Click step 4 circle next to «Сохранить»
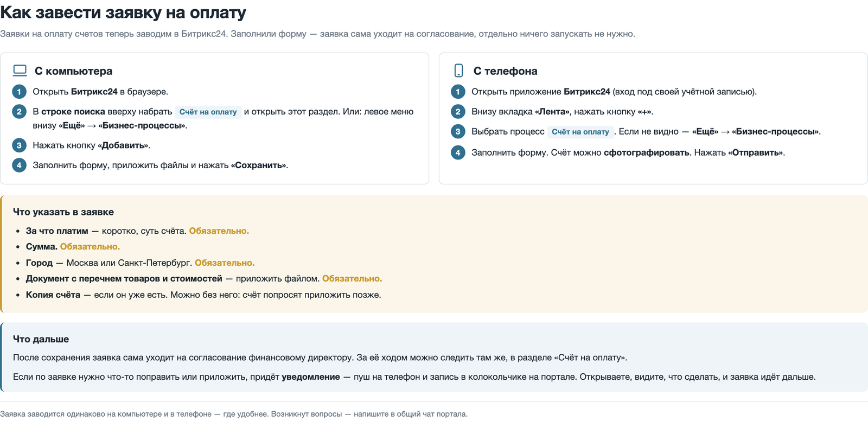Image resolution: width=868 pixels, height=440 pixels. 19,165
